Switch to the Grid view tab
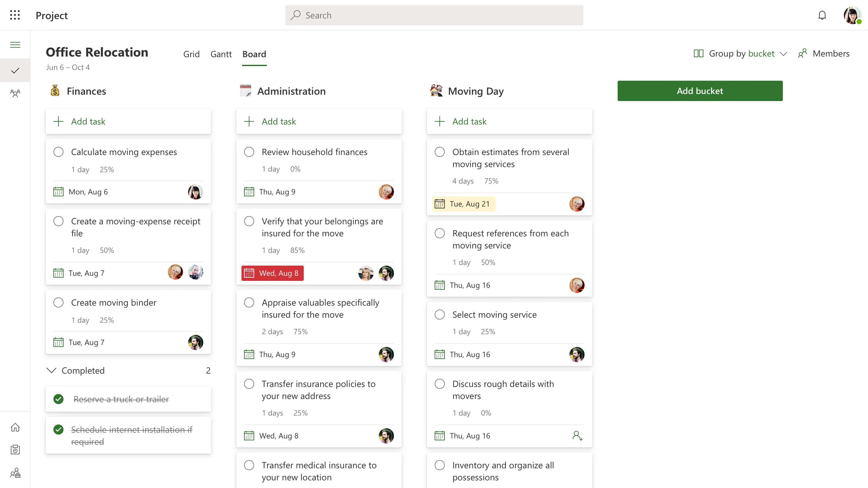Image resolution: width=868 pixels, height=488 pixels. [191, 54]
